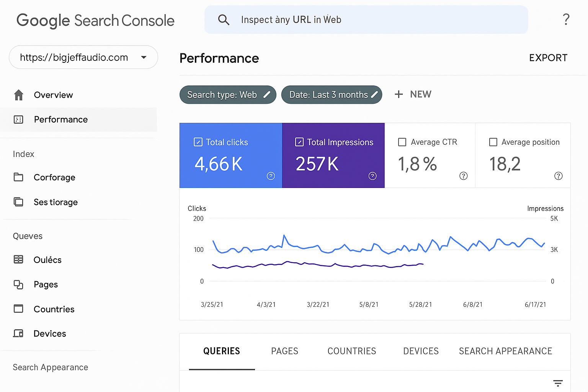
Task: Uncheck the Total clicks checkbox
Action: [198, 142]
